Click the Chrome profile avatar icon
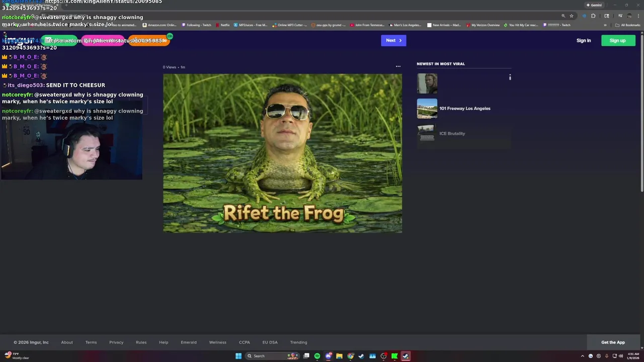The height and width of the screenshot is (362, 644). point(629,16)
